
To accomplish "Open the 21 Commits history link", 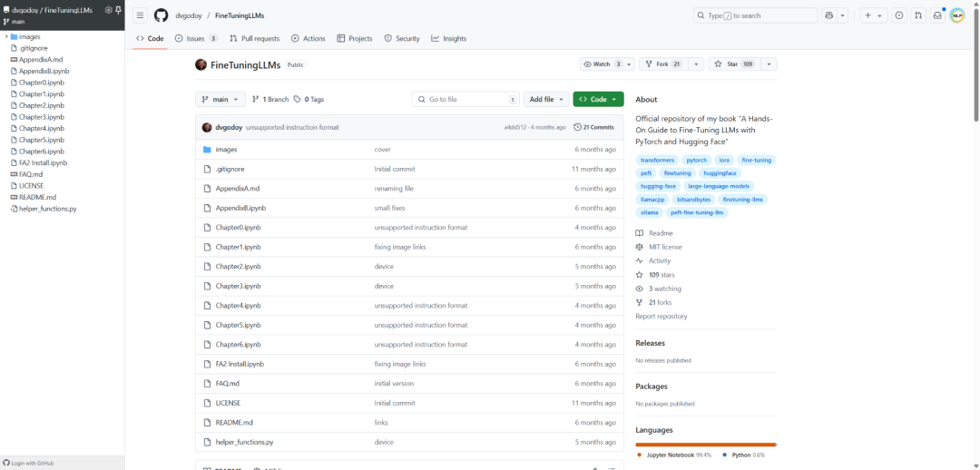I will [x=593, y=127].
